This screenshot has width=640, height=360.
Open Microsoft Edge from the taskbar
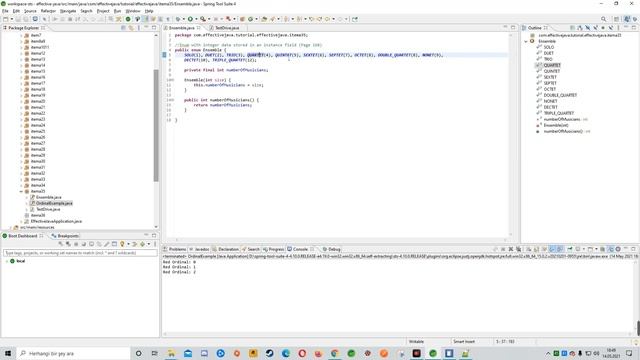click(x=286, y=353)
